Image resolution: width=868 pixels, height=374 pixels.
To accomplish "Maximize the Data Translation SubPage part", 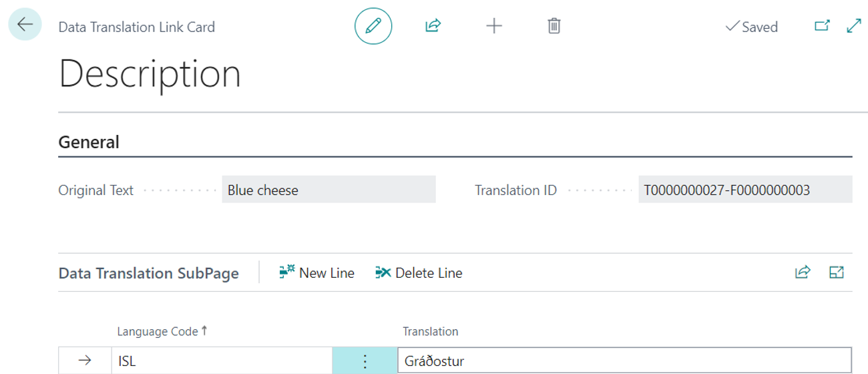I will (x=836, y=272).
